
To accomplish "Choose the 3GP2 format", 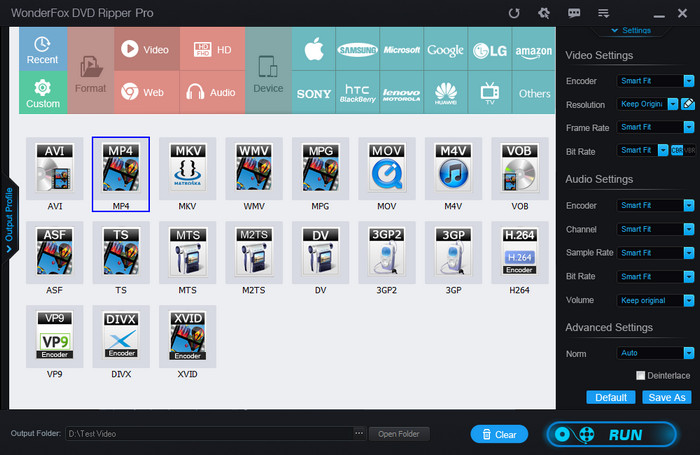I will pos(387,253).
